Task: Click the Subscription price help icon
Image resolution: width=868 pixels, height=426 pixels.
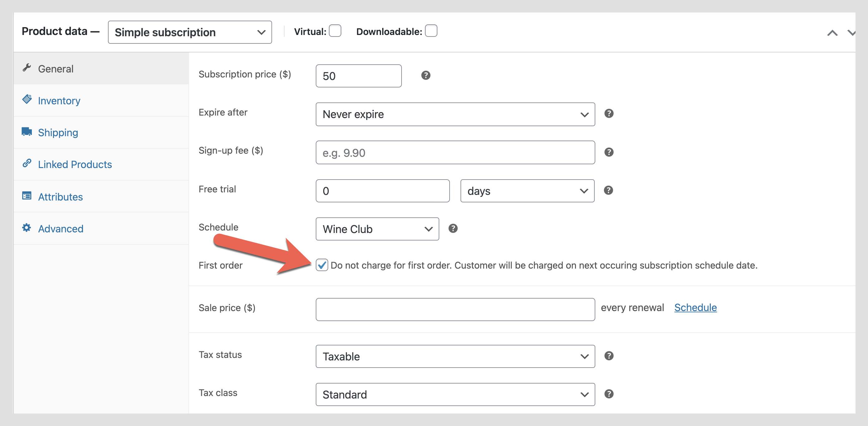Action: [426, 76]
